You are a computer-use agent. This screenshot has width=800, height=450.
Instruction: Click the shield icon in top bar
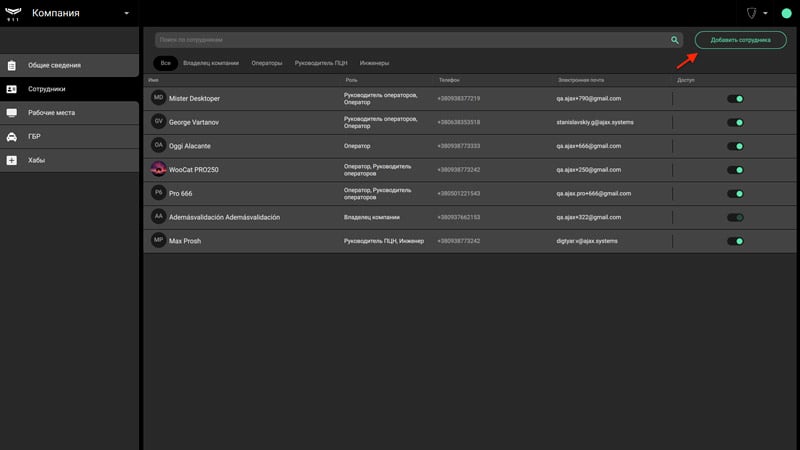click(751, 13)
